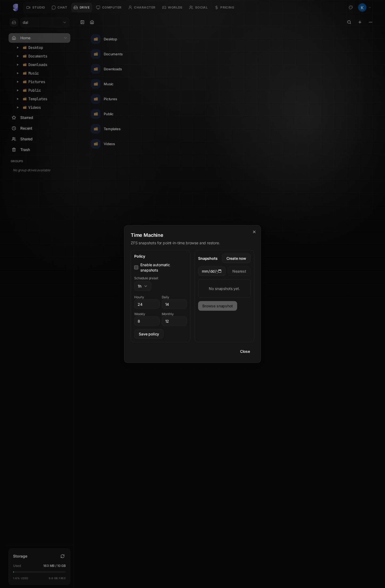Open calendar picker in date field
385x588 pixels.
click(220, 271)
